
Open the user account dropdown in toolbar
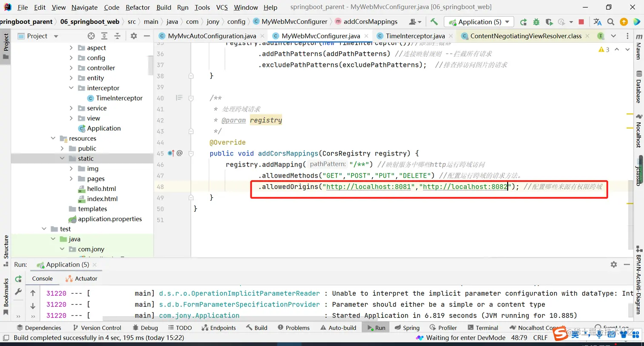point(415,22)
